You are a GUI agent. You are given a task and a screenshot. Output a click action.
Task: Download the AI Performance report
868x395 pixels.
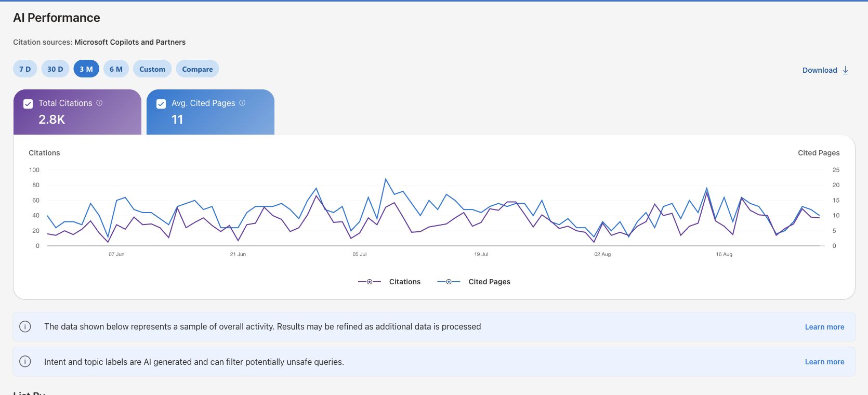point(825,70)
